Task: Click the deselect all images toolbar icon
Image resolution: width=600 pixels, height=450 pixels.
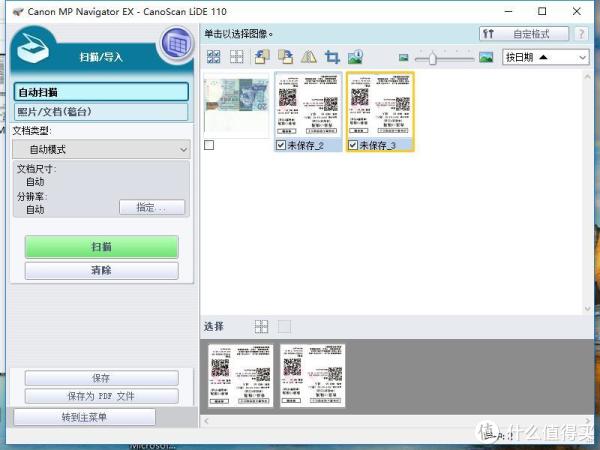Action: (236, 57)
